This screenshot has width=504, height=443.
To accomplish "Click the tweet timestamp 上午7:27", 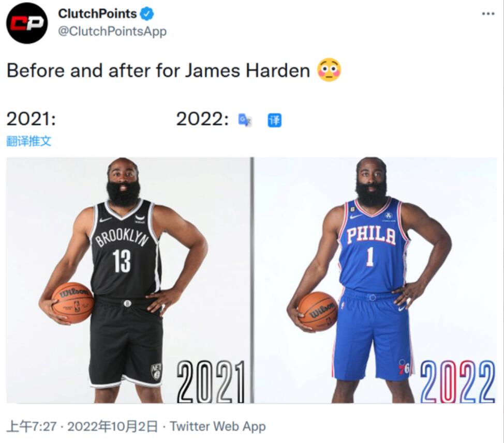I will point(32,426).
